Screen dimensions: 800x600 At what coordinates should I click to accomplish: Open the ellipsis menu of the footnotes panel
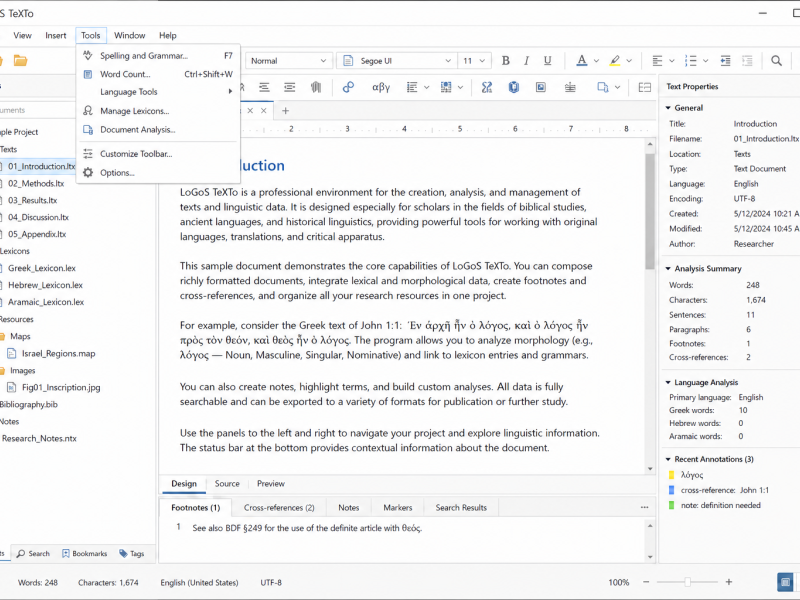644,507
